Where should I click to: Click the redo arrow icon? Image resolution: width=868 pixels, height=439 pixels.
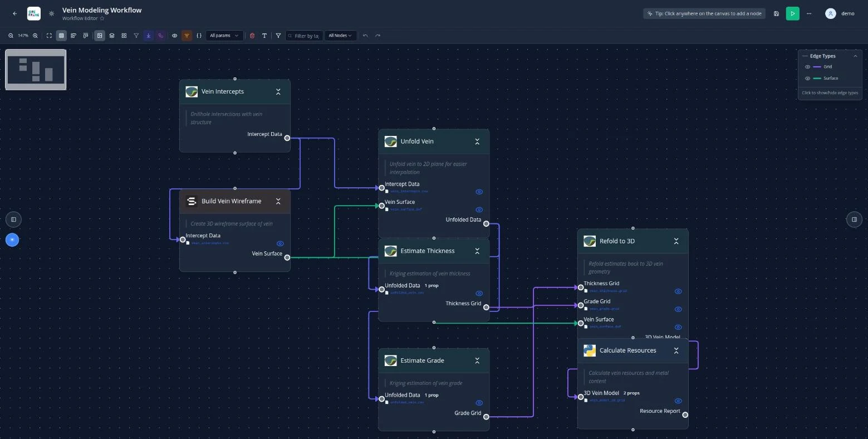(378, 36)
